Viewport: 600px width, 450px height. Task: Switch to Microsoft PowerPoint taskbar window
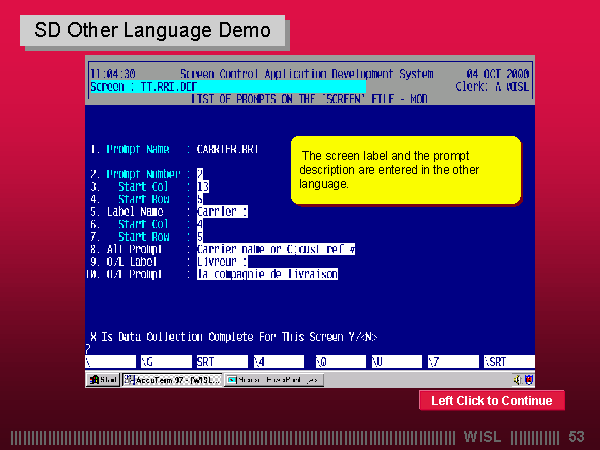pos(273,380)
